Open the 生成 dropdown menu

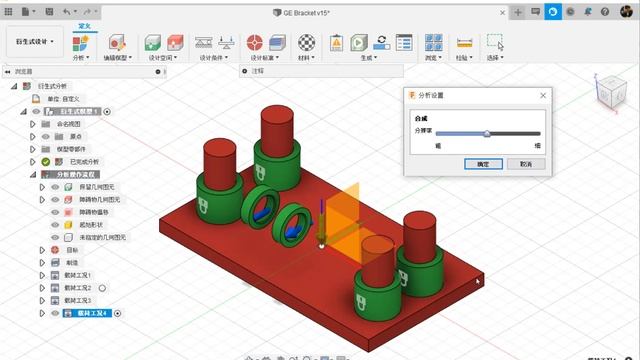pos(369,58)
